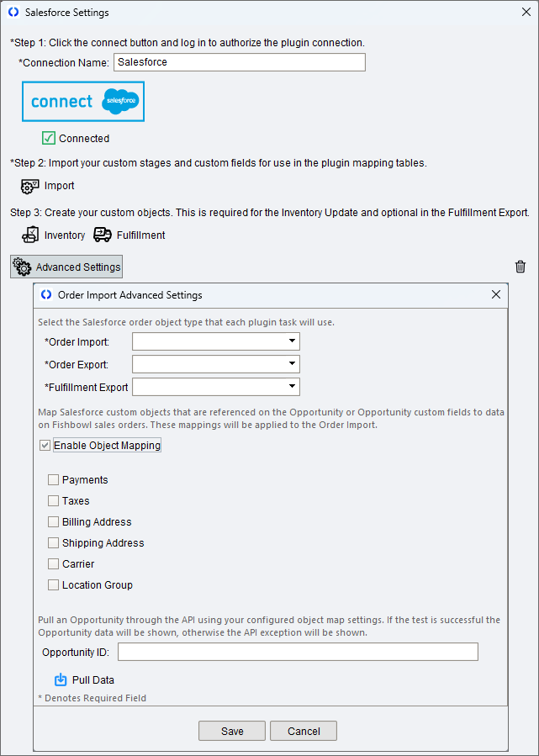The image size is (539, 756).
Task: Click the plugin icon in the dialog title bar
Action: [x=46, y=295]
